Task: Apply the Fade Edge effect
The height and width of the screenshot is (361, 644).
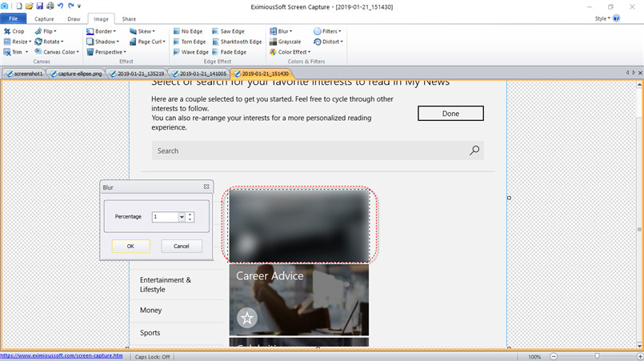Action: pyautogui.click(x=229, y=52)
